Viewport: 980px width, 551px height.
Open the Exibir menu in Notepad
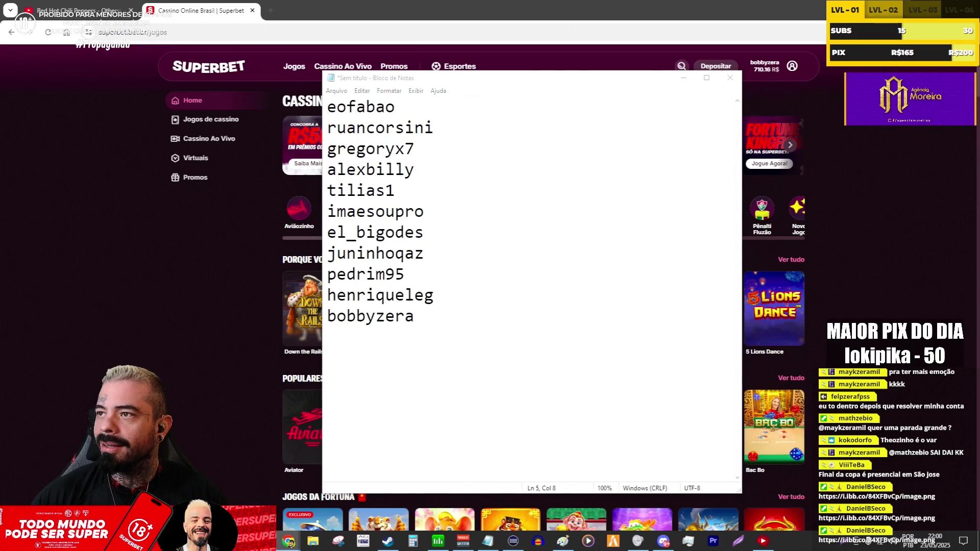415,91
